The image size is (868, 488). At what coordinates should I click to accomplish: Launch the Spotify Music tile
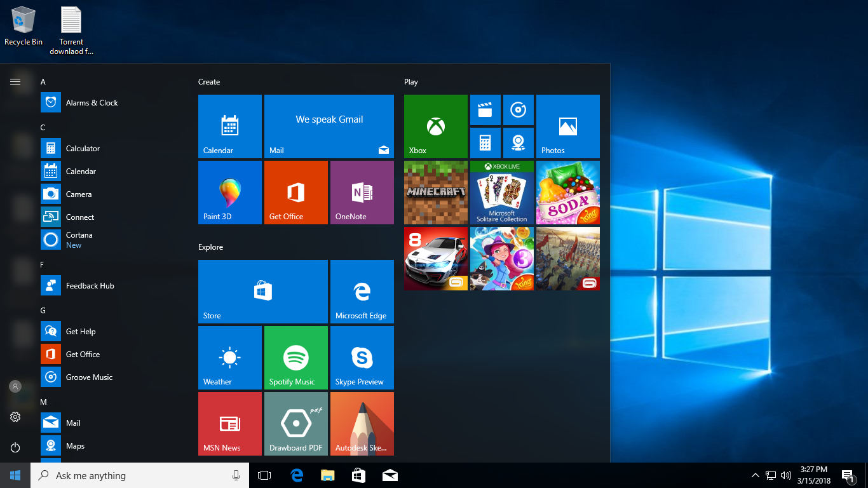coord(296,358)
